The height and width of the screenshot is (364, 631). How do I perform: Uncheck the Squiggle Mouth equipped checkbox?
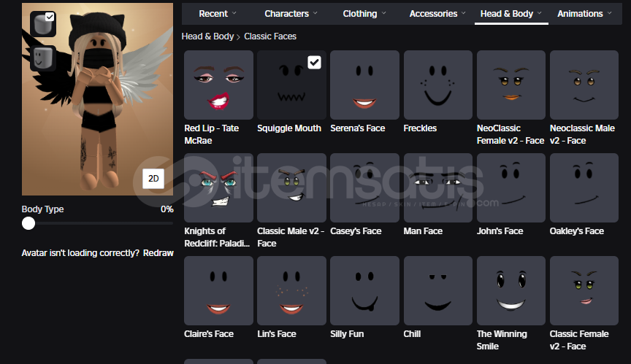tap(314, 62)
